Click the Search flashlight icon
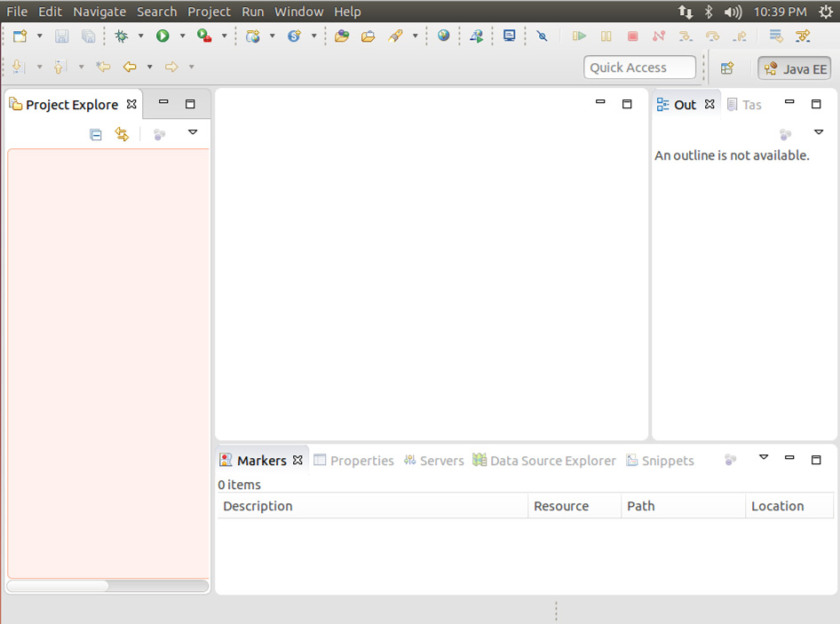840x624 pixels. [395, 36]
